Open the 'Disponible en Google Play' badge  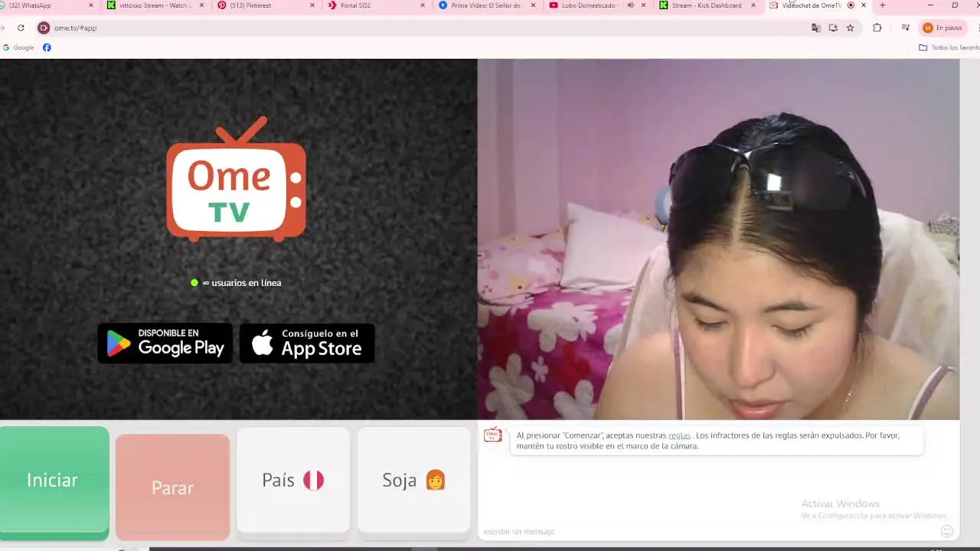165,343
